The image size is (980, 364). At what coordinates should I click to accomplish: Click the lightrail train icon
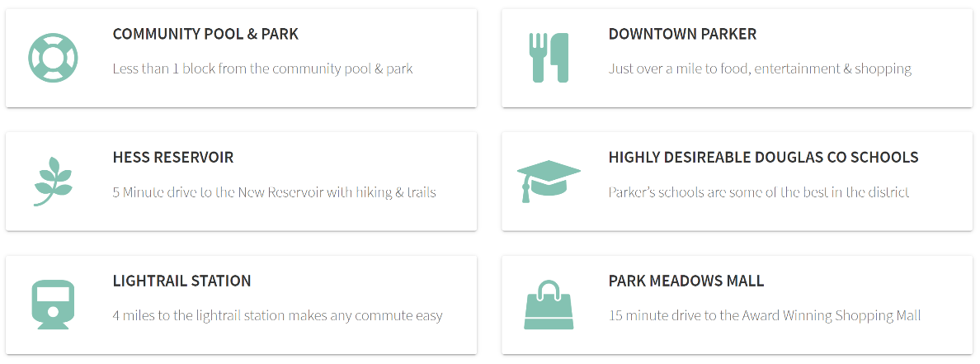click(53, 305)
